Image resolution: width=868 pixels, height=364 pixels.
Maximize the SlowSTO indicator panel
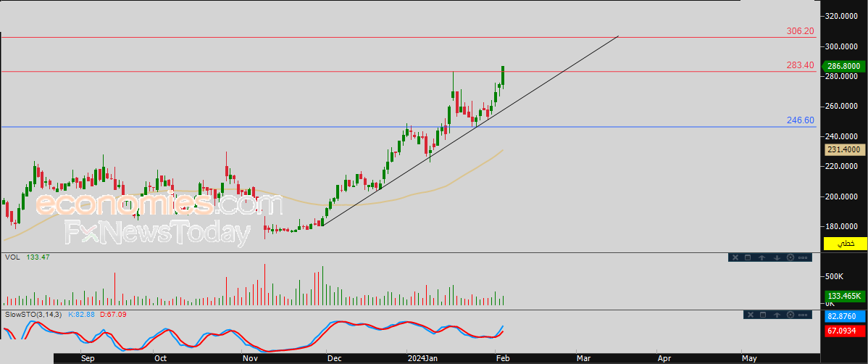763,315
